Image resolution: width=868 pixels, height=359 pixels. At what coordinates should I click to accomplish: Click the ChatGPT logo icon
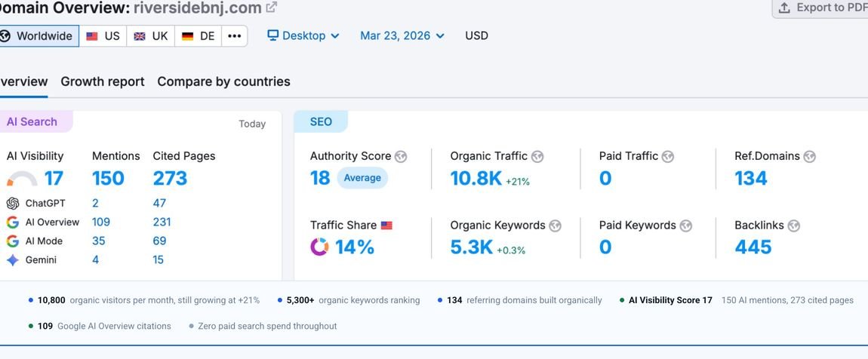13,203
